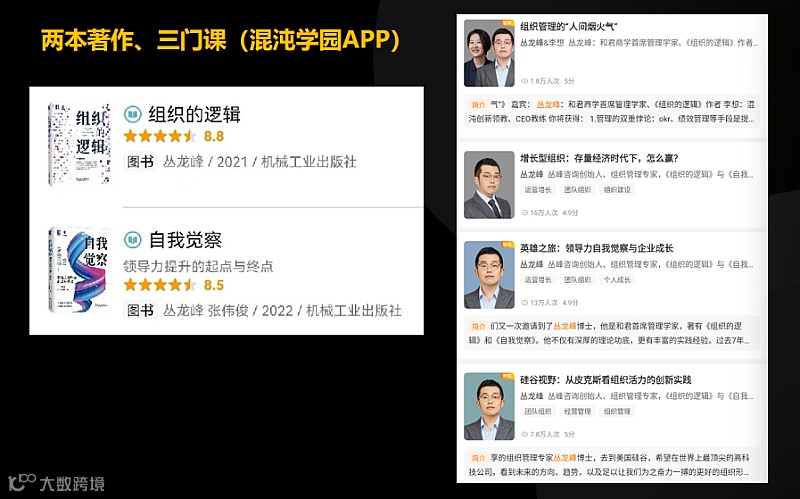Click the slide heading 两本著作、三门课（混沌学园APP）
The height and width of the screenshot is (499, 800).
coord(220,41)
